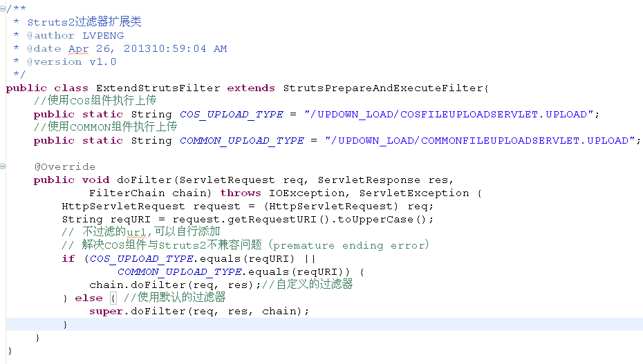Click the COMMONFILEUPLOADSERVLET.UPLOAD string literal
The image size is (643, 364).
click(x=480, y=140)
